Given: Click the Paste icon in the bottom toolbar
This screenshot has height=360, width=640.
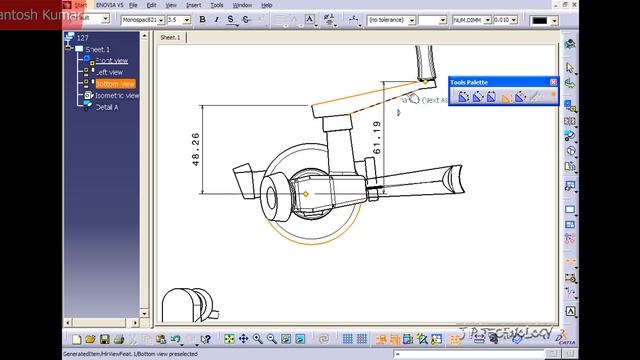Looking at the screenshot, I should click(x=161, y=339).
